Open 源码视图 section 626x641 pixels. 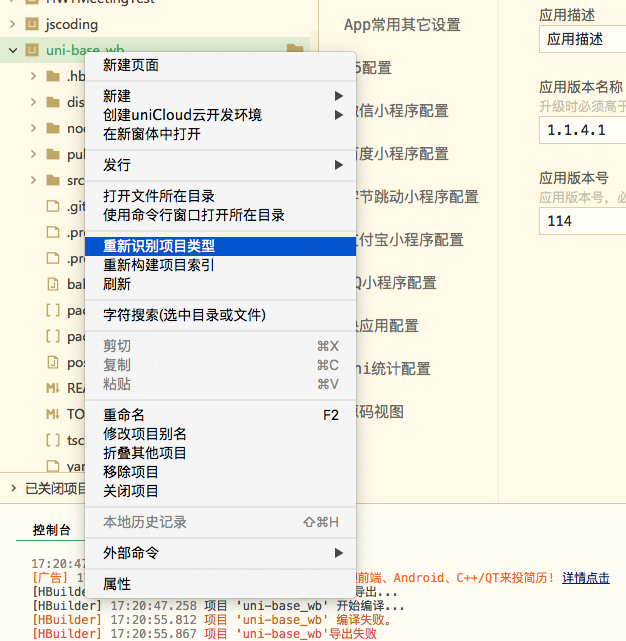pyautogui.click(x=380, y=412)
